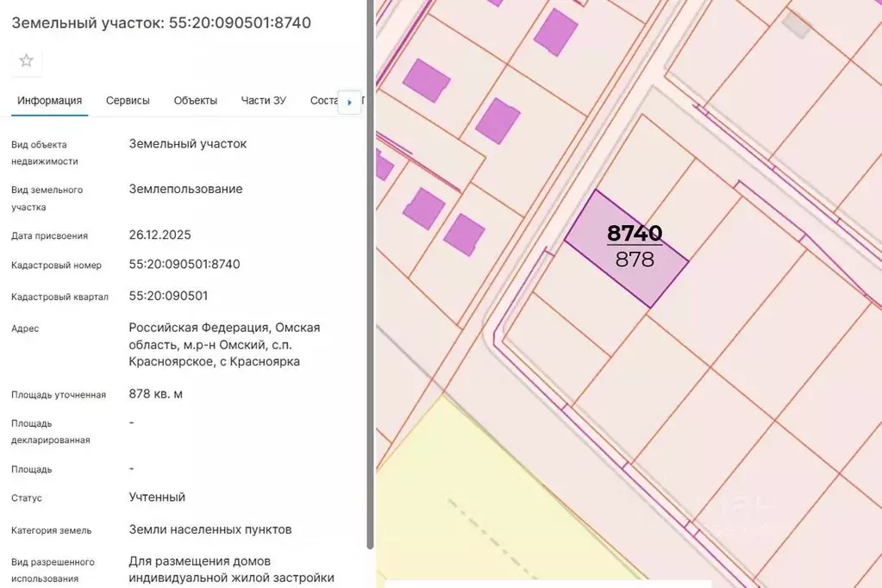
Task: Click the Землепользование parcel type value
Action: [x=185, y=189]
